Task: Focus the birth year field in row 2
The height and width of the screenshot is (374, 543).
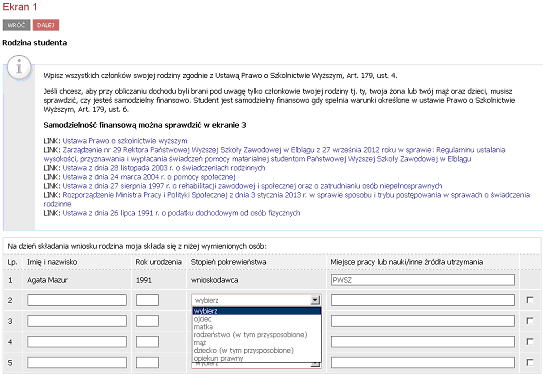Action: coord(147,300)
